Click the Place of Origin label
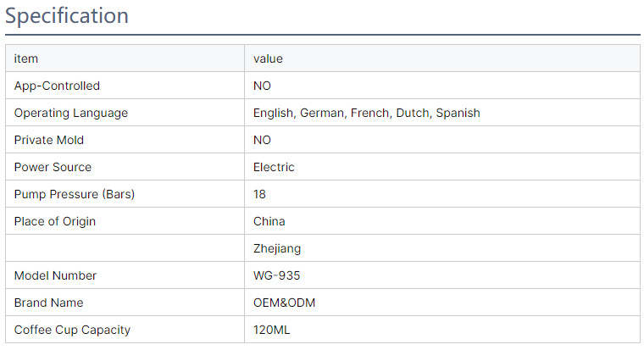 click(x=55, y=221)
